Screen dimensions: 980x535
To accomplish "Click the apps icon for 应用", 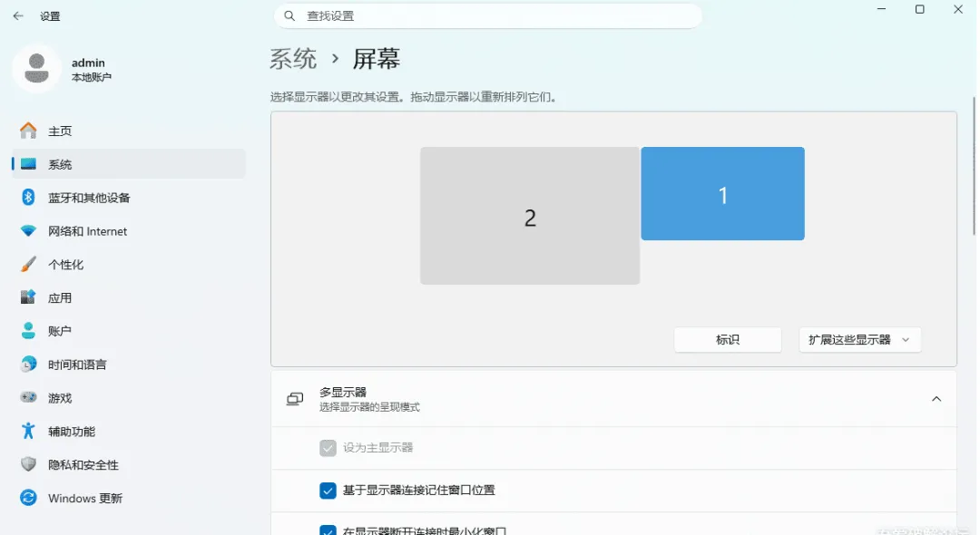I will point(28,297).
